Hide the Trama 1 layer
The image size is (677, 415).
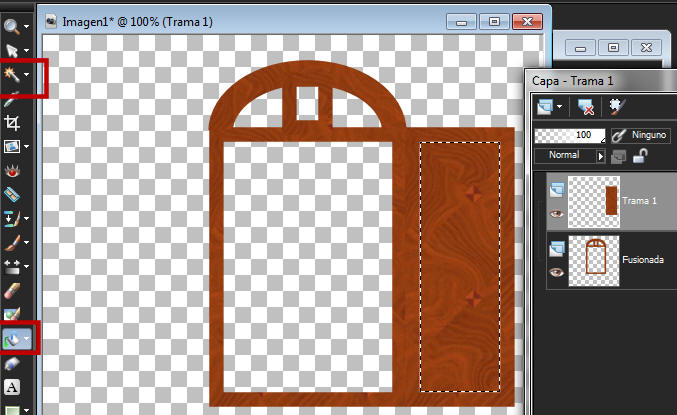click(557, 212)
